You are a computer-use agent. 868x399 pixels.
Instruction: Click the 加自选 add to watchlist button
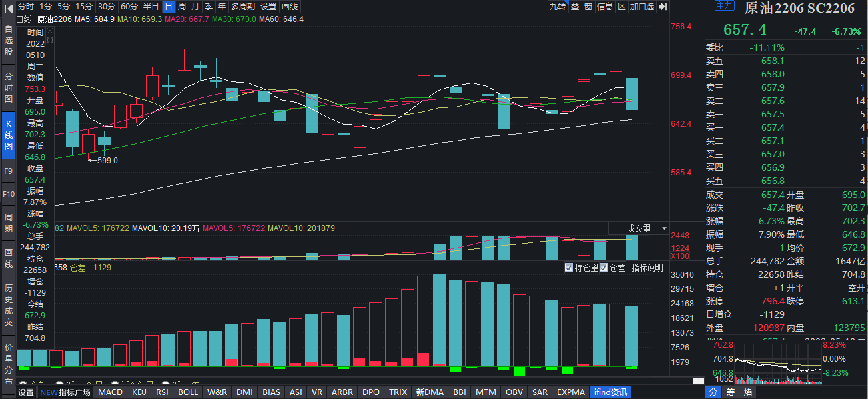pyautogui.click(x=642, y=6)
